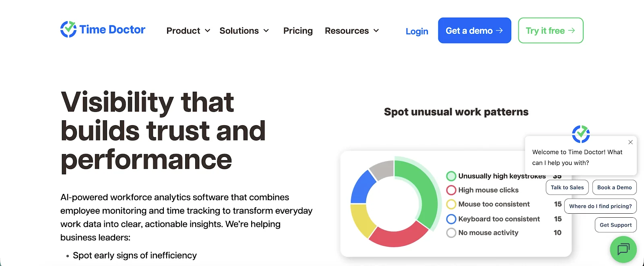Viewport: 644px width, 266px height.
Task: Expand the Resources dropdown chevron
Action: tap(376, 31)
